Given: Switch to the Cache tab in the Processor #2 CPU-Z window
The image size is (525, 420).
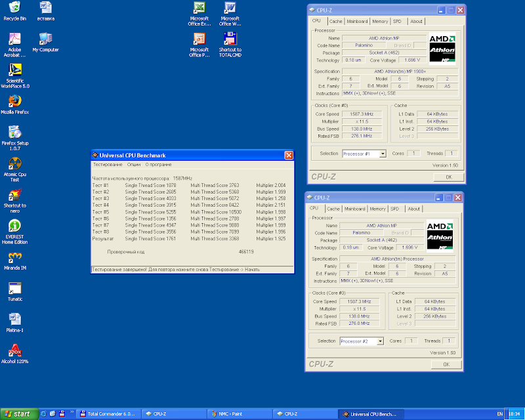Looking at the screenshot, I should 333,209.
